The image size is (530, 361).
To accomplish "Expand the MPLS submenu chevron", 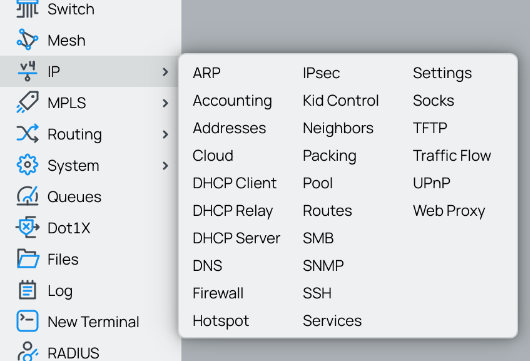I will tap(165, 103).
